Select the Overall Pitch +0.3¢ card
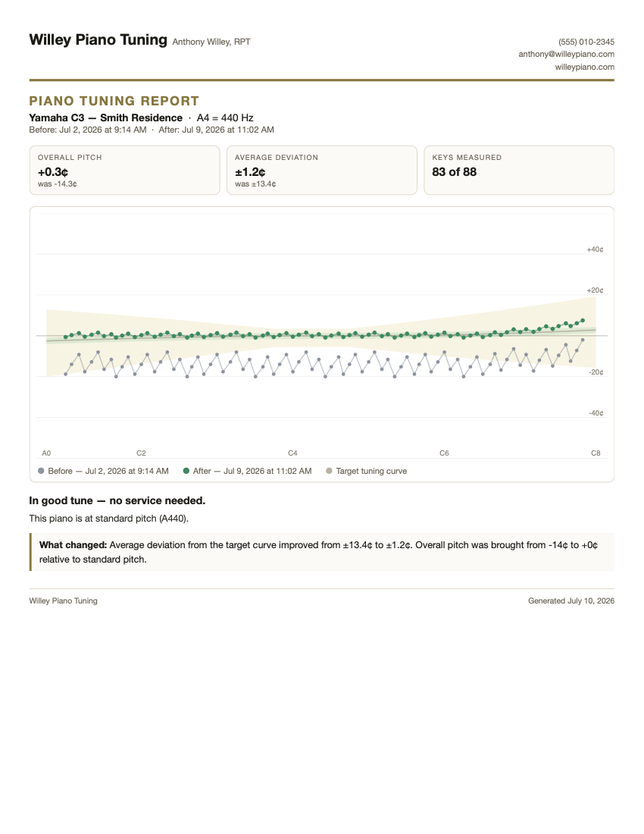 (124, 170)
